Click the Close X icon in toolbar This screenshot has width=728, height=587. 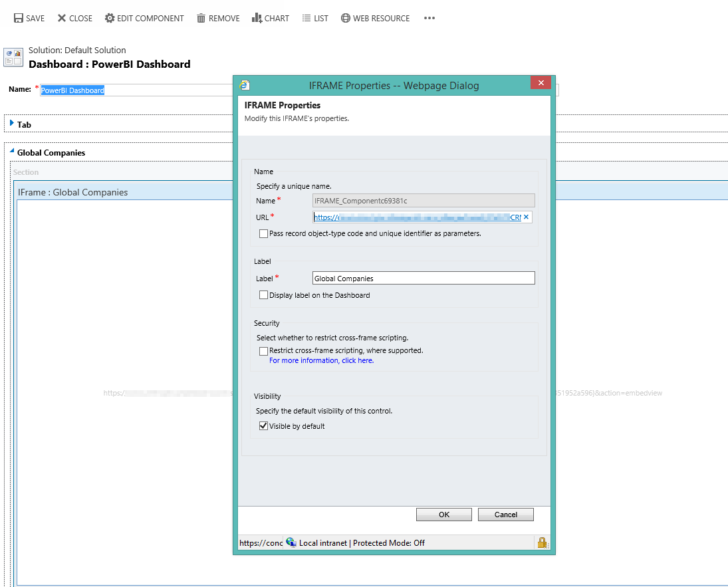coord(62,19)
